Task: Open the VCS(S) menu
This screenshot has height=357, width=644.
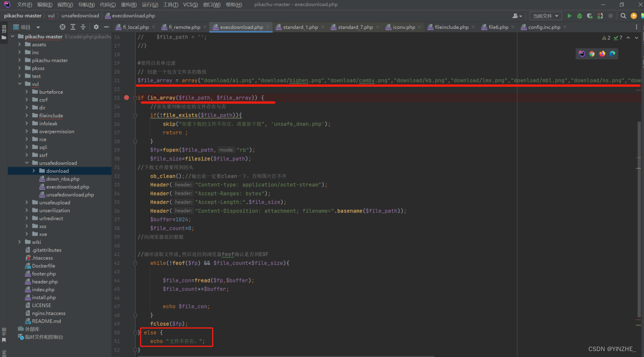Action: [x=191, y=4]
